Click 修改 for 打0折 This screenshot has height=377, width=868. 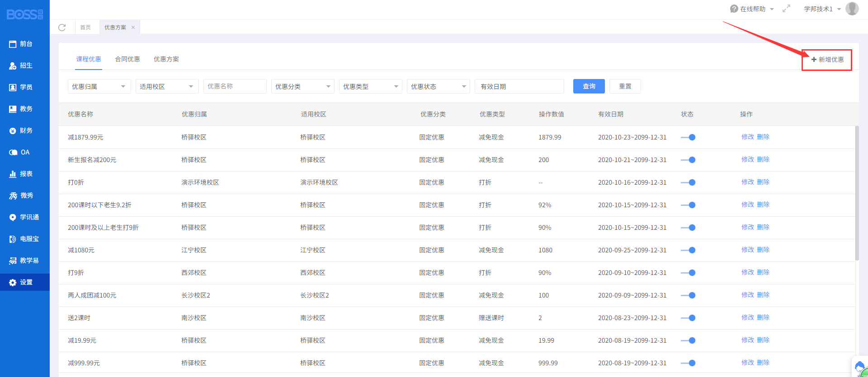pyautogui.click(x=748, y=182)
